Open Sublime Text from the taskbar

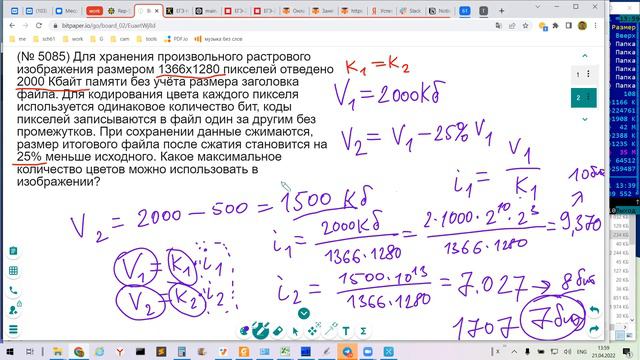click(x=161, y=351)
